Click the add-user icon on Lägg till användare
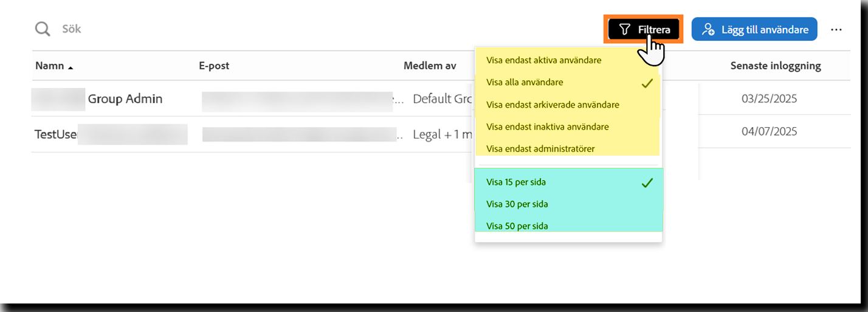Screen dimensions: 868x312 tap(708, 29)
